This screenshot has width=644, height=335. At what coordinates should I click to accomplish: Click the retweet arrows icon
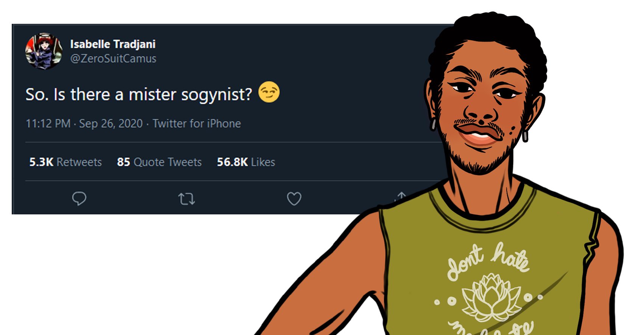(x=186, y=199)
